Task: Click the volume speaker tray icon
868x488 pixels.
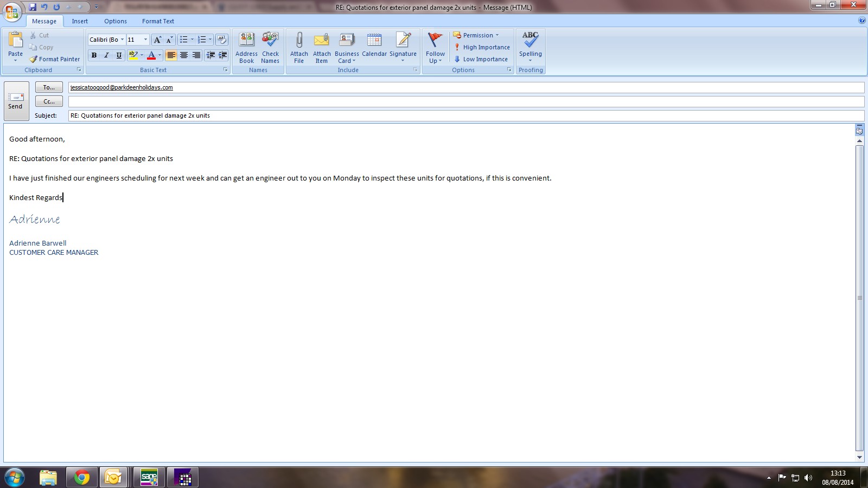Action: [x=808, y=478]
